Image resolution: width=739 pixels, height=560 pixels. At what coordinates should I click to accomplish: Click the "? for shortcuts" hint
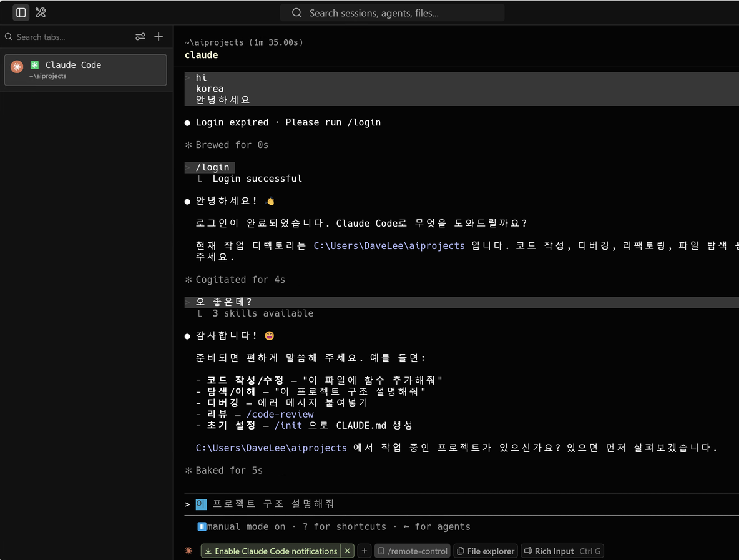click(343, 526)
